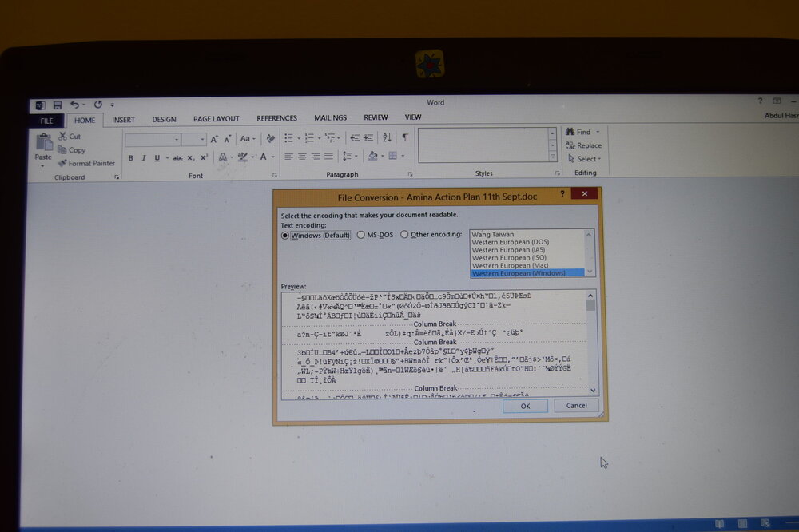Click the bullet list icon
This screenshot has height=532, width=799.
pos(289,138)
